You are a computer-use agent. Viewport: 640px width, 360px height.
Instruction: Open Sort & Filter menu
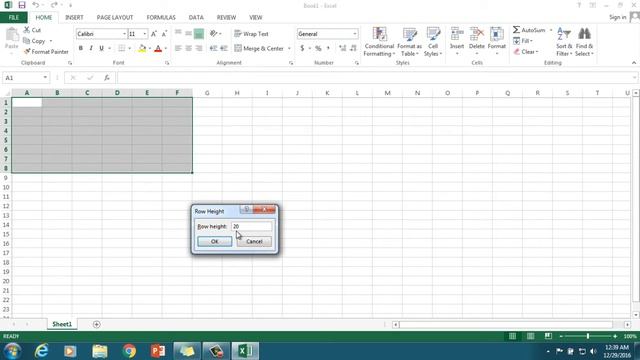564,42
